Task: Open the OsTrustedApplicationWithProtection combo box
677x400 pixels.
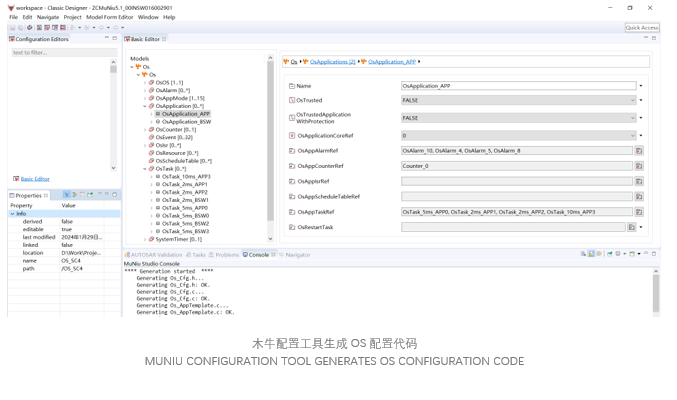Action: pos(519,118)
